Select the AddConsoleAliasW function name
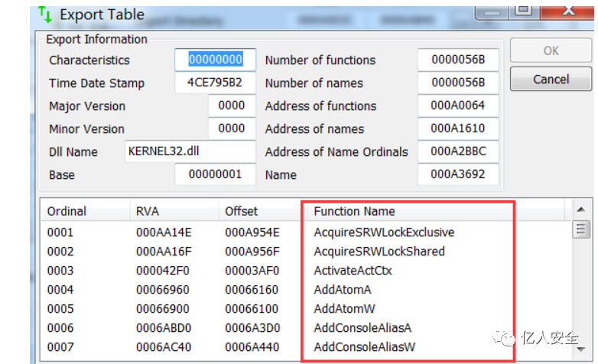The height and width of the screenshot is (364, 598). coord(365,347)
